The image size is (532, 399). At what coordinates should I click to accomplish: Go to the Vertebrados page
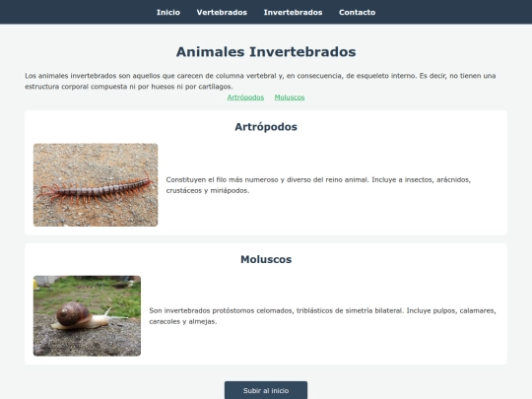click(x=222, y=12)
